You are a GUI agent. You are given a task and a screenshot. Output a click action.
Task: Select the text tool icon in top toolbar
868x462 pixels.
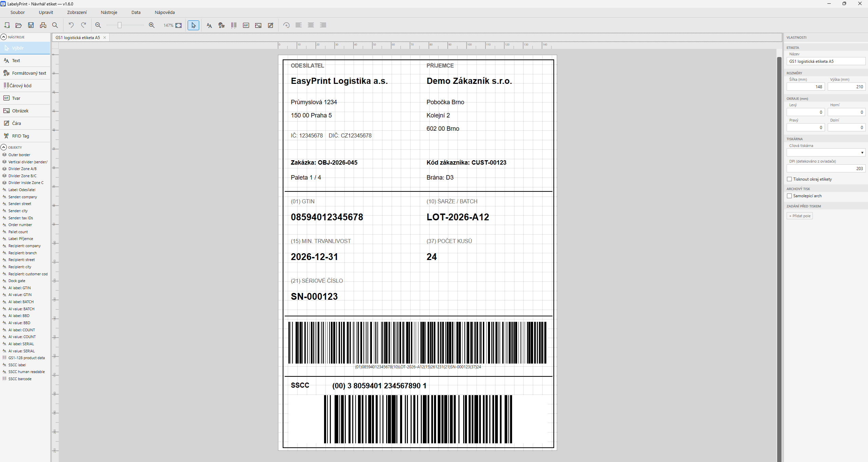[209, 25]
